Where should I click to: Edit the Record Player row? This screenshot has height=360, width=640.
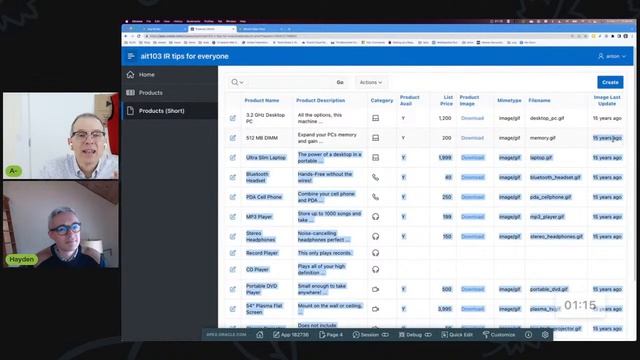tap(233, 253)
